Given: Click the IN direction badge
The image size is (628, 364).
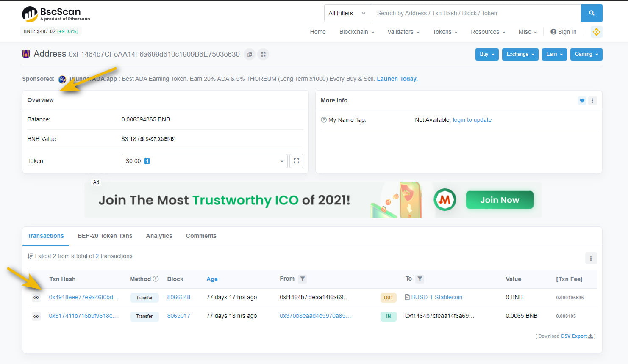Looking at the screenshot, I should point(389,316).
